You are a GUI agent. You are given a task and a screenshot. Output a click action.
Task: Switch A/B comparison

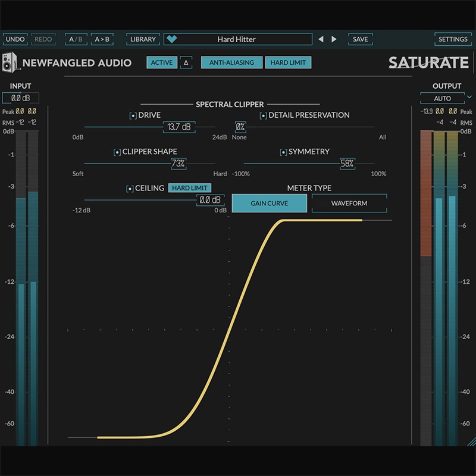tap(76, 39)
